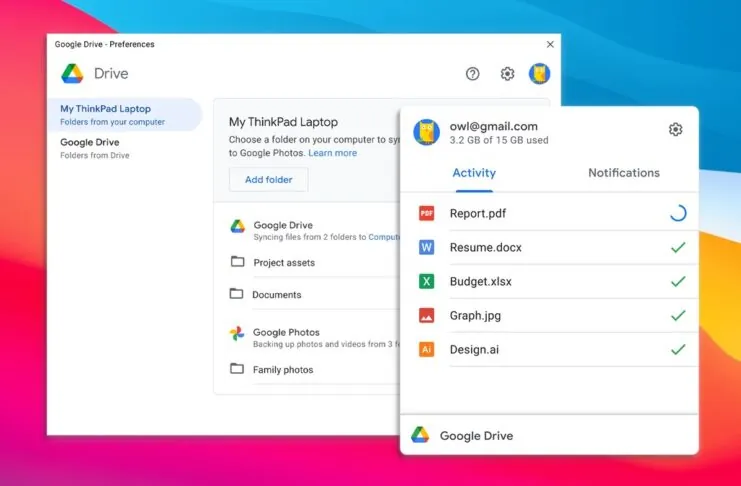Click the syncing spinner for Report.pdf

(678, 213)
